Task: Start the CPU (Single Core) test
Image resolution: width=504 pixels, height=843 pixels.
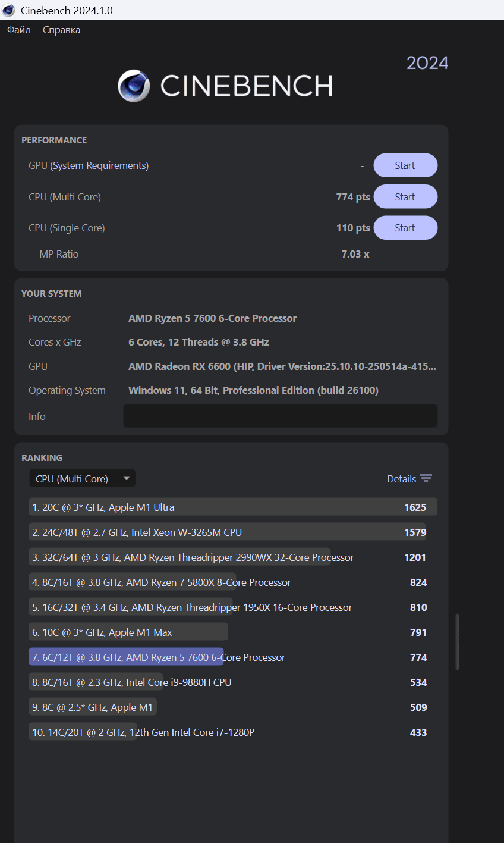Action: [405, 228]
